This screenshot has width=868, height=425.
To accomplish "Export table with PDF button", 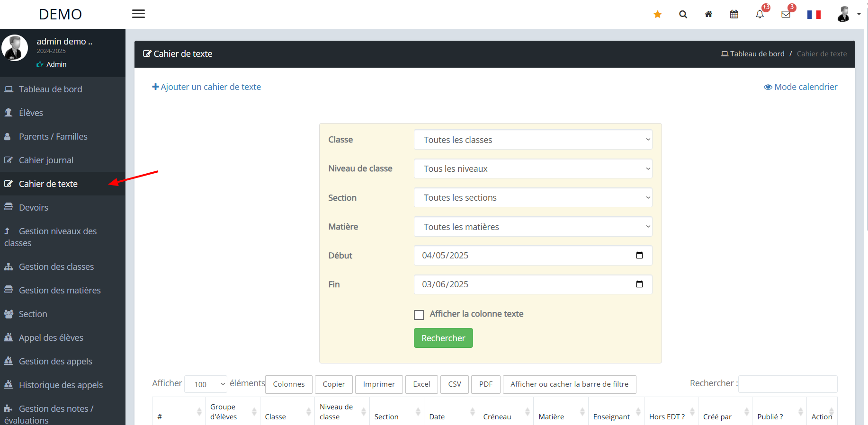I will pos(486,384).
